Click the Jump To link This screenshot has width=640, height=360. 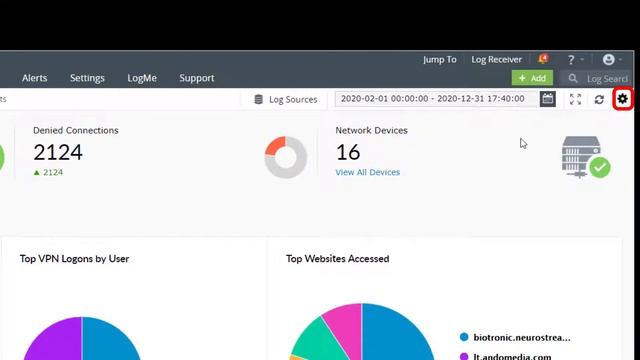coord(440,60)
